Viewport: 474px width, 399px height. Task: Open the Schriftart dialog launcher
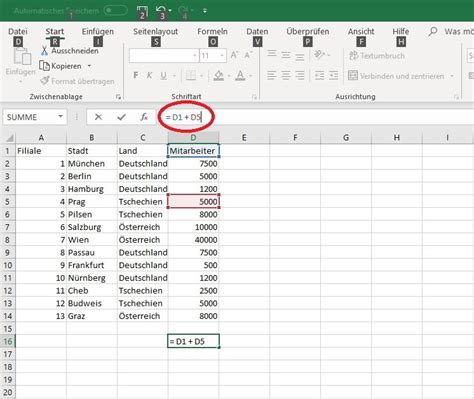point(254,97)
